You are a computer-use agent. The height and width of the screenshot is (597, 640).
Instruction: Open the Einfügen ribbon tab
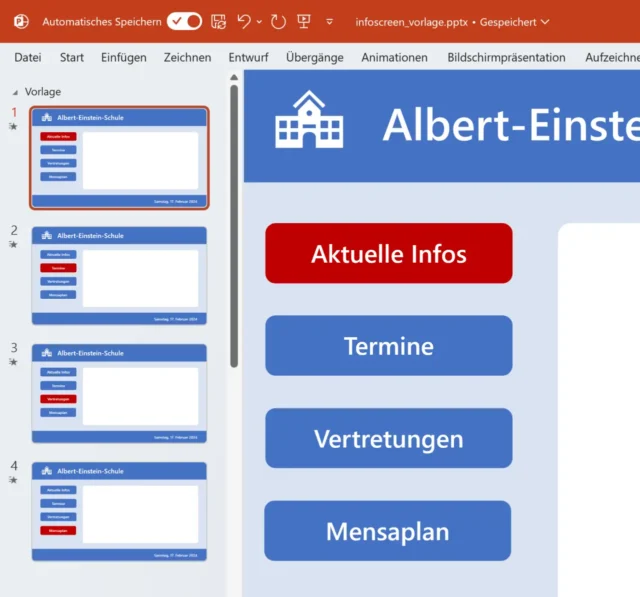[123, 57]
